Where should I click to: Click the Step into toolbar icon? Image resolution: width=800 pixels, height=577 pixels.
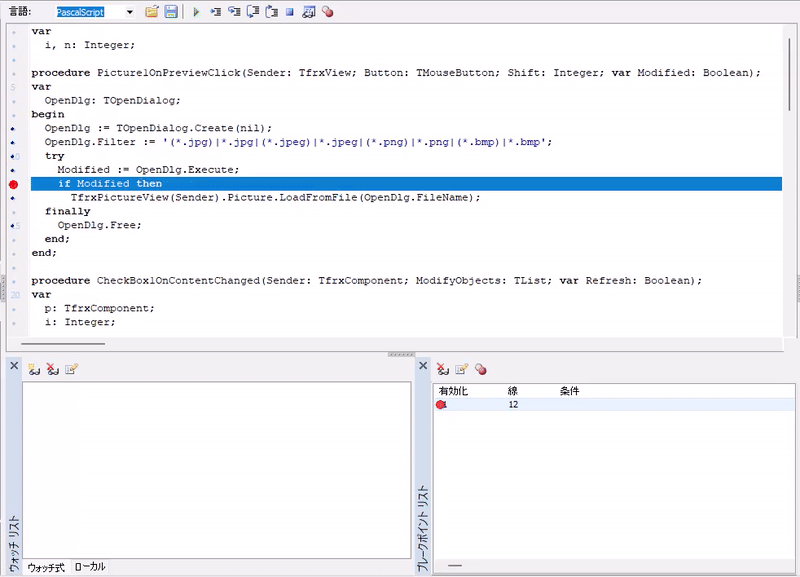[234, 12]
